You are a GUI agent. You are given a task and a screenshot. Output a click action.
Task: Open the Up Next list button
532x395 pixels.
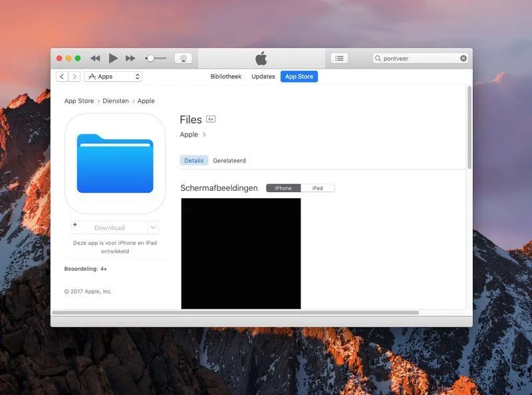tap(339, 59)
